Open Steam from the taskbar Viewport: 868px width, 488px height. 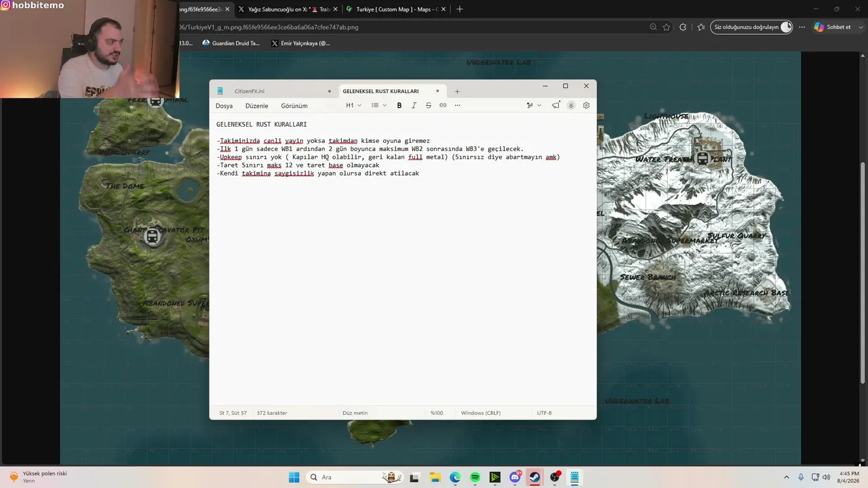click(534, 477)
